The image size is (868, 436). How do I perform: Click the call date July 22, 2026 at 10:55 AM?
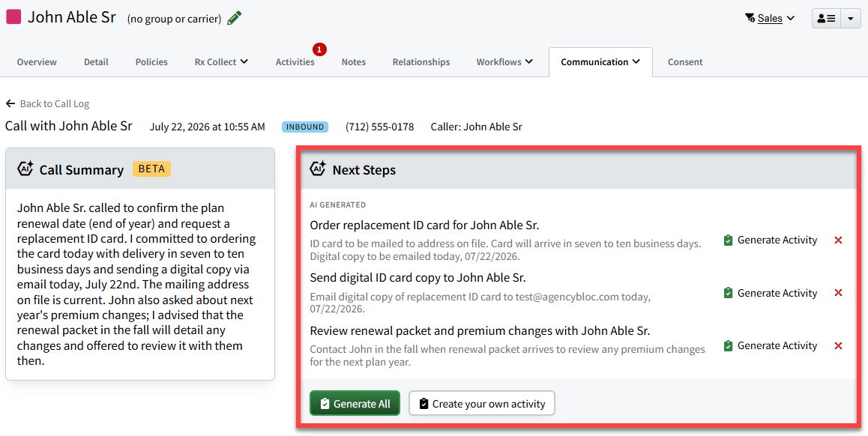207,127
